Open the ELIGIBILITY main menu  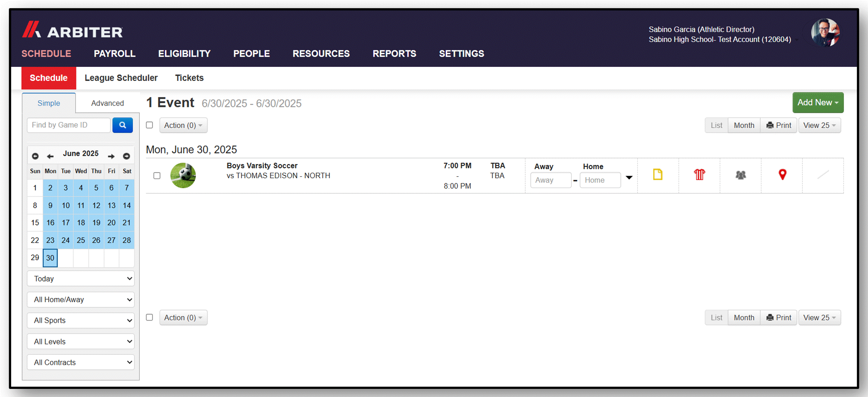pos(184,54)
